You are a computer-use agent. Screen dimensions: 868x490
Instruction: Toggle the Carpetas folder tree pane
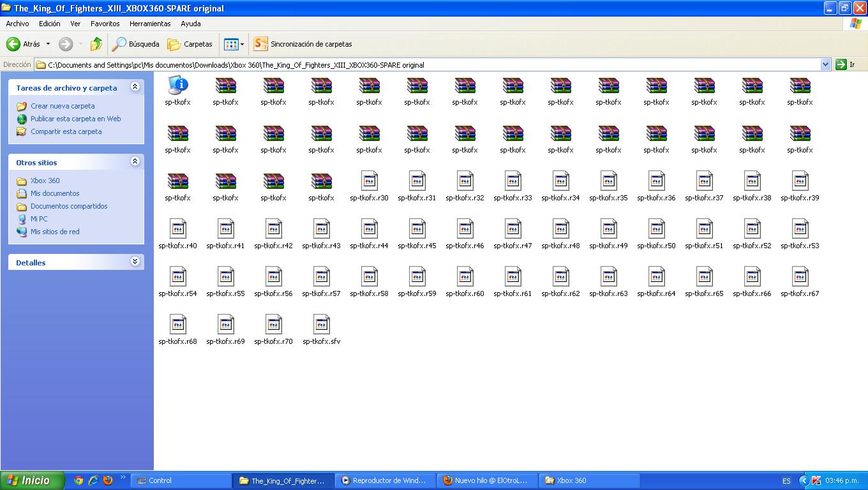pyautogui.click(x=190, y=44)
